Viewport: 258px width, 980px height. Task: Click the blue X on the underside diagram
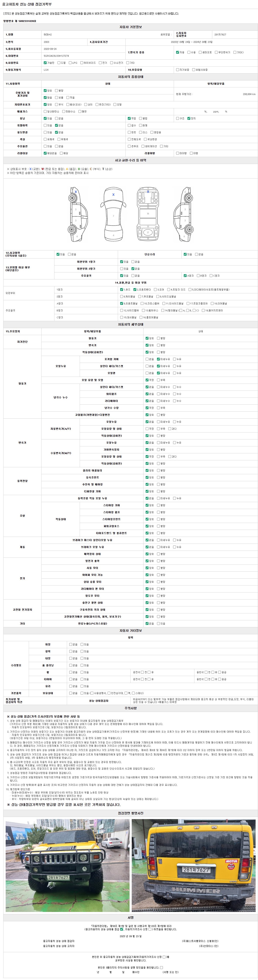tap(148, 192)
